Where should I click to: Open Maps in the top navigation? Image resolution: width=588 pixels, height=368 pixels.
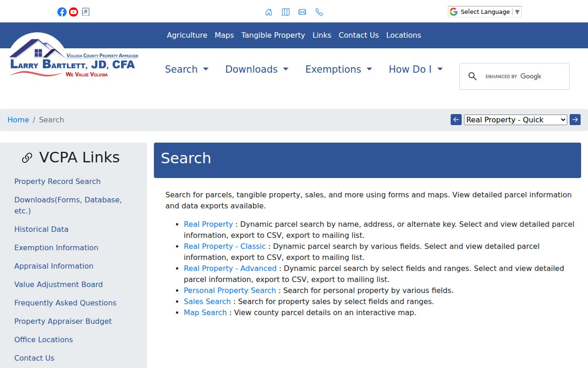coord(224,35)
